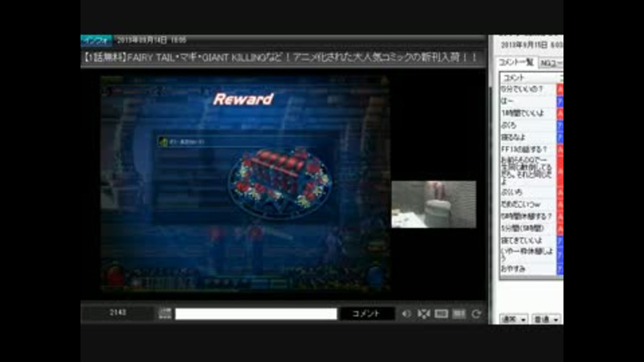Click the circular-arrow reload icon

(x=476, y=314)
